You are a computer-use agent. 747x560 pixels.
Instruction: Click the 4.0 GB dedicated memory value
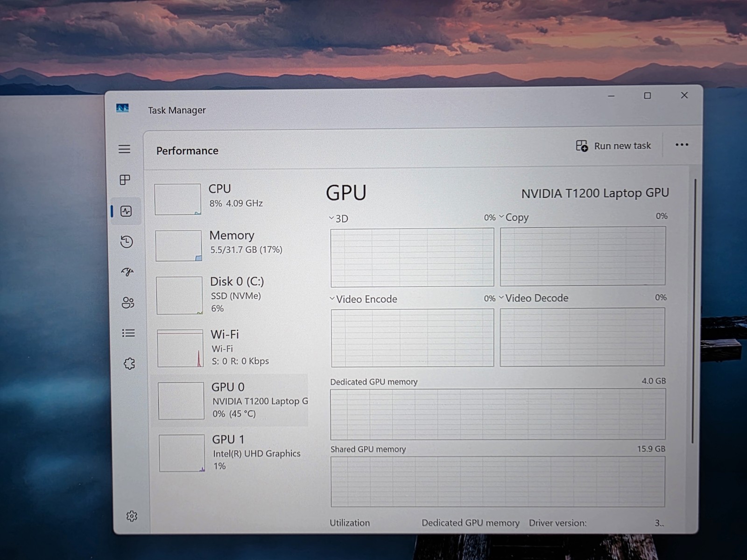click(654, 381)
